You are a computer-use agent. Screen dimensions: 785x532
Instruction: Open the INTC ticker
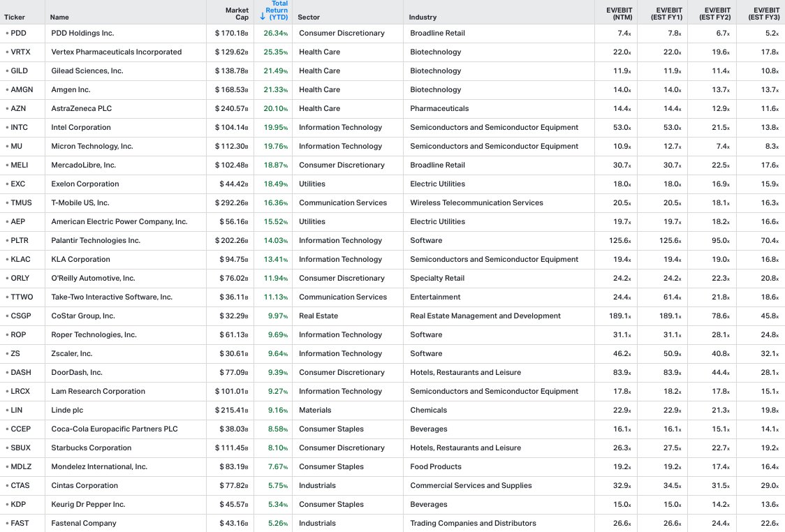coord(20,128)
